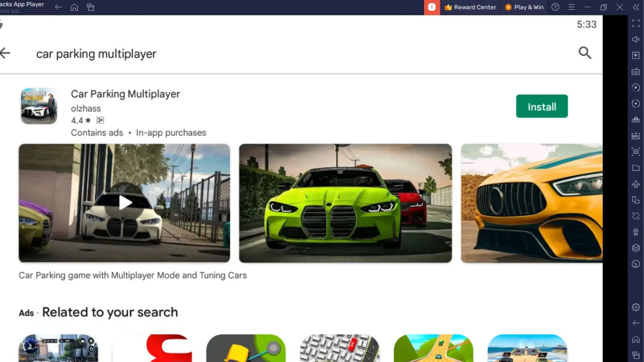The height and width of the screenshot is (362, 644).
Task: Open Play & Win
Action: tap(524, 7)
